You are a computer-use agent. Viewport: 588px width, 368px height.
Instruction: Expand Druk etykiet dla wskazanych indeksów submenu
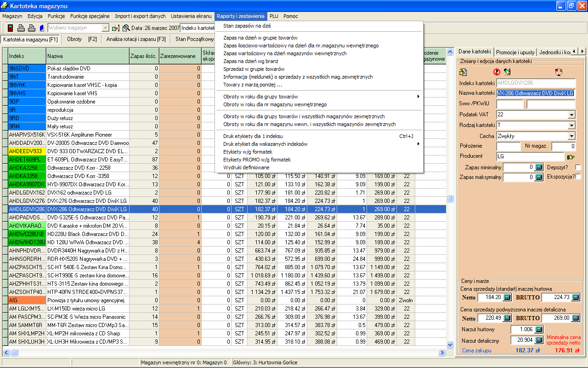[x=319, y=144]
